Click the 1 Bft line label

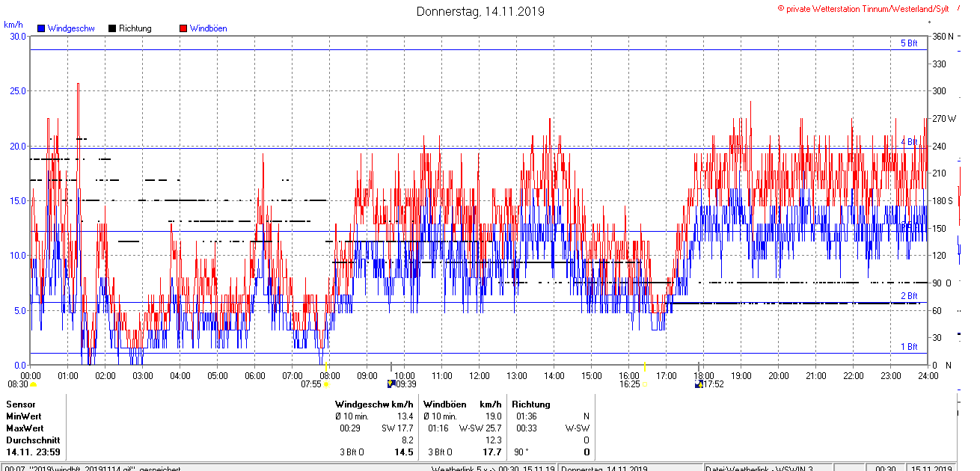909,347
